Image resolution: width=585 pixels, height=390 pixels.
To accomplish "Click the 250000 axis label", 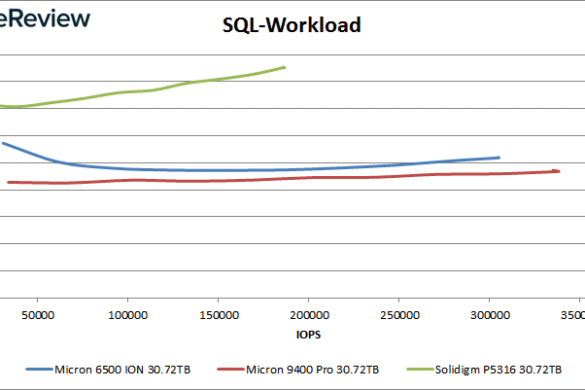I will click(400, 315).
